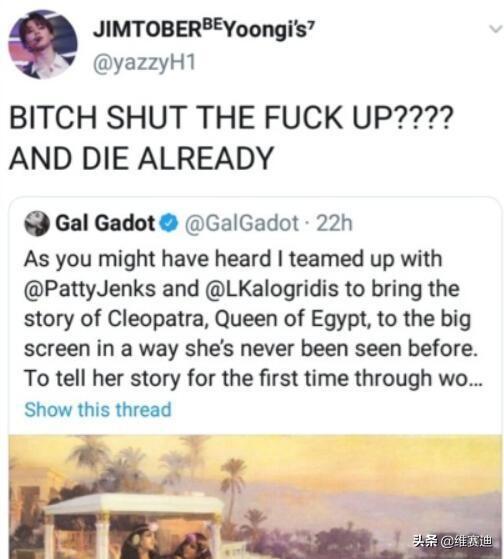Click the Show this thread link

[98, 409]
